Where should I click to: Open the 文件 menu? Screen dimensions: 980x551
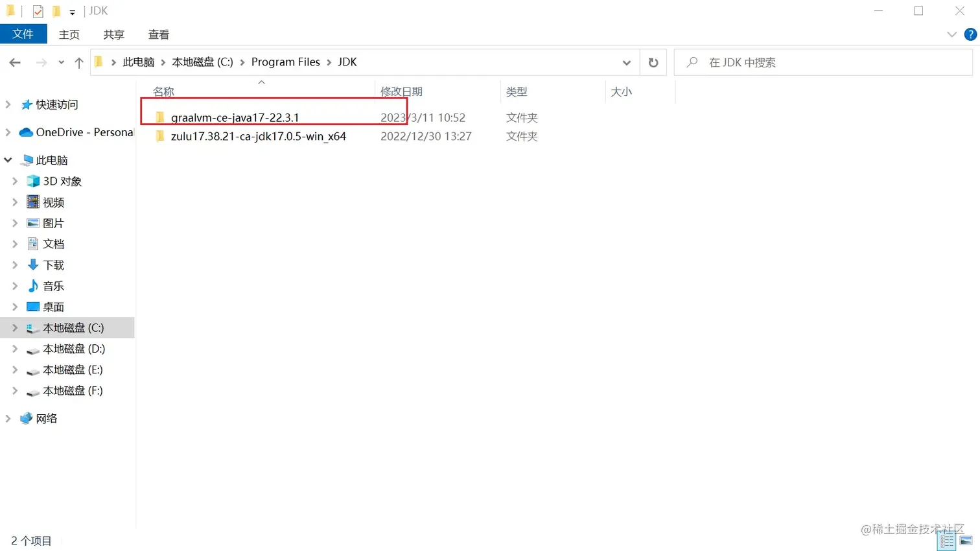click(x=23, y=34)
